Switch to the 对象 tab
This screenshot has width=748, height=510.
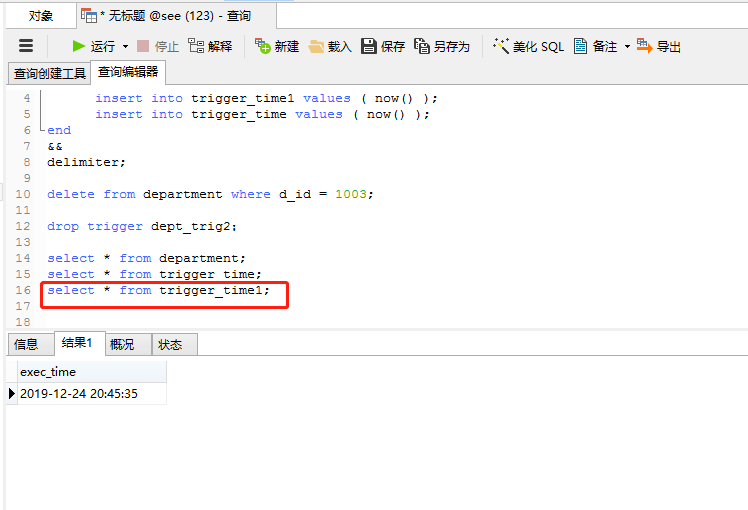click(41, 16)
